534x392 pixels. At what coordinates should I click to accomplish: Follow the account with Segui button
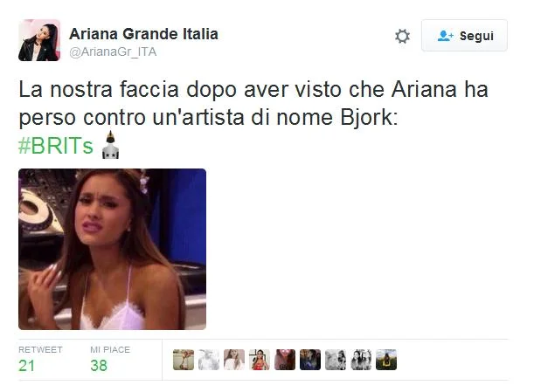464,36
